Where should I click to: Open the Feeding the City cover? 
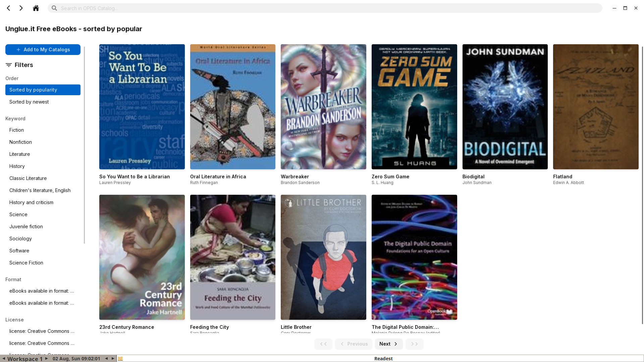[233, 257]
